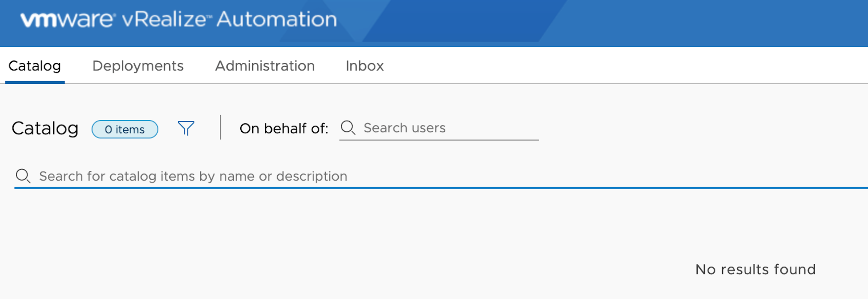Click the On behalf of label
The width and height of the screenshot is (868, 299).
click(x=284, y=129)
